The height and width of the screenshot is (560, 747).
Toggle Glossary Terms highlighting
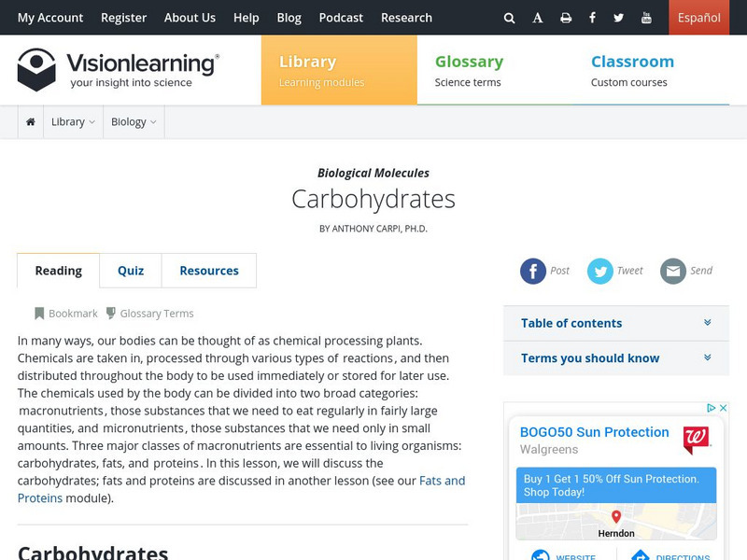(149, 314)
